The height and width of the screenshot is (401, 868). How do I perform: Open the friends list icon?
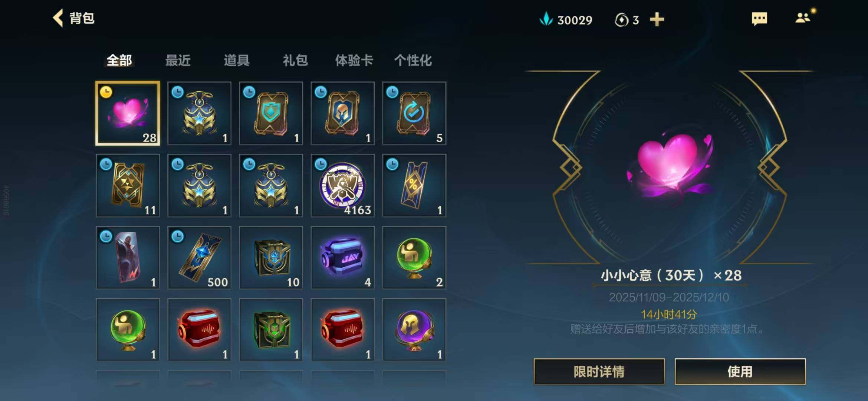[803, 18]
